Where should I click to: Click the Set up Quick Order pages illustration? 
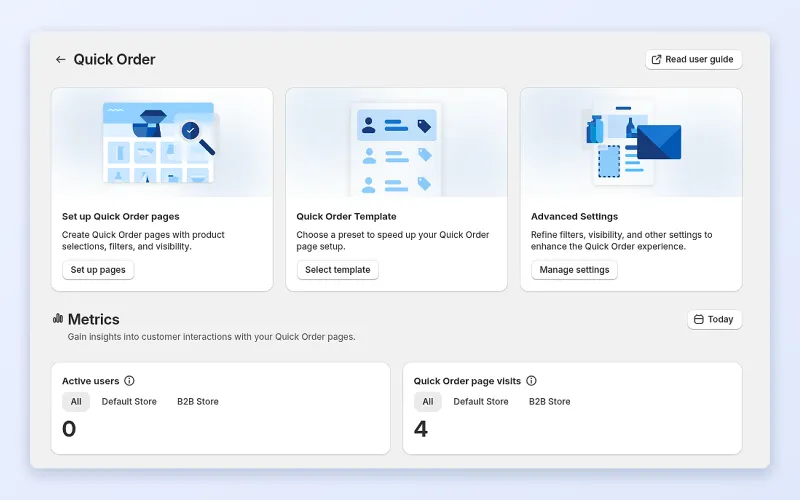pyautogui.click(x=162, y=142)
